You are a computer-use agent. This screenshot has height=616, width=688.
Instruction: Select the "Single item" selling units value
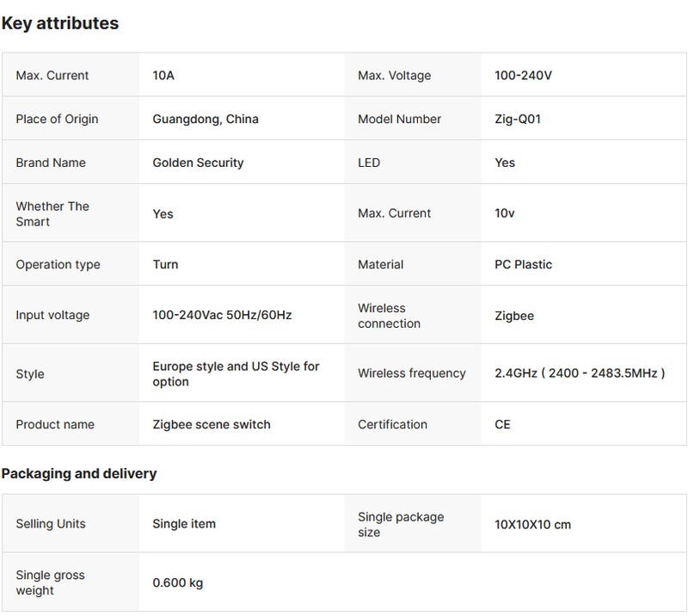click(x=184, y=524)
